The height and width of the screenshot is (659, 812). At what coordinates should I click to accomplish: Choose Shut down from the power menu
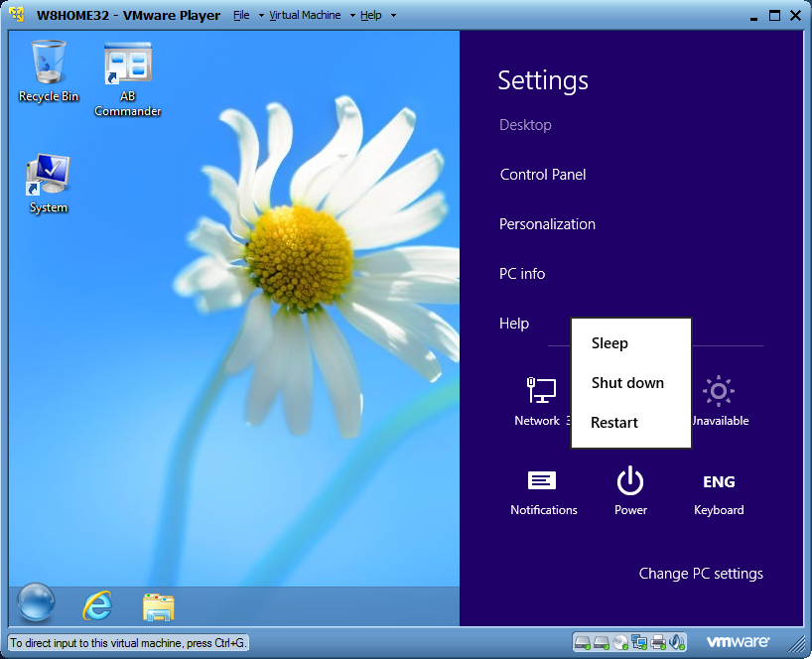tap(627, 383)
